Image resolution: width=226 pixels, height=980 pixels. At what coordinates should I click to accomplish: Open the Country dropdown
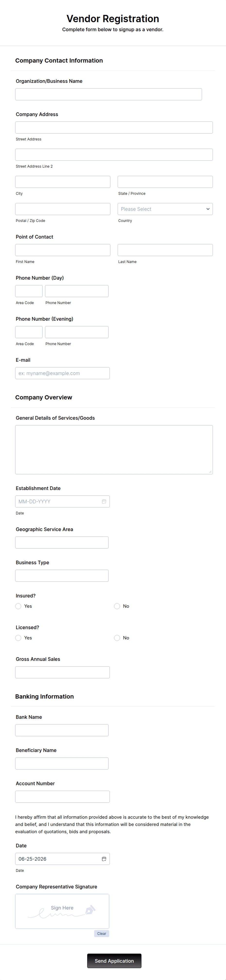(165, 209)
